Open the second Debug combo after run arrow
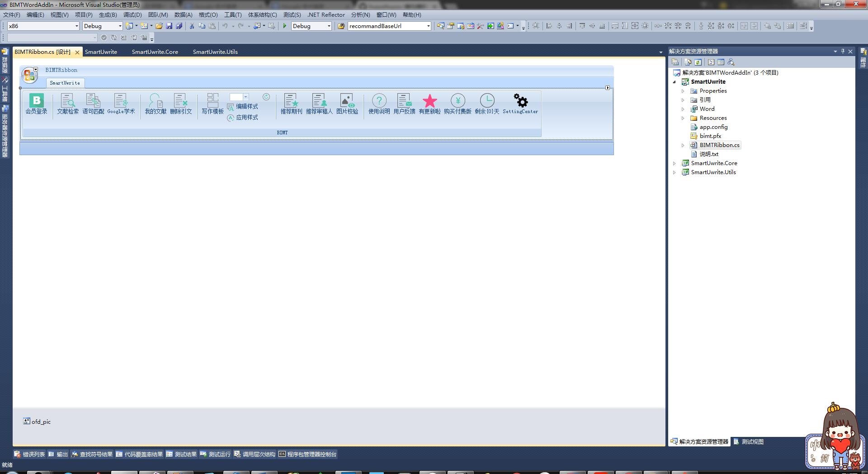The height and width of the screenshot is (474, 868). tap(329, 26)
